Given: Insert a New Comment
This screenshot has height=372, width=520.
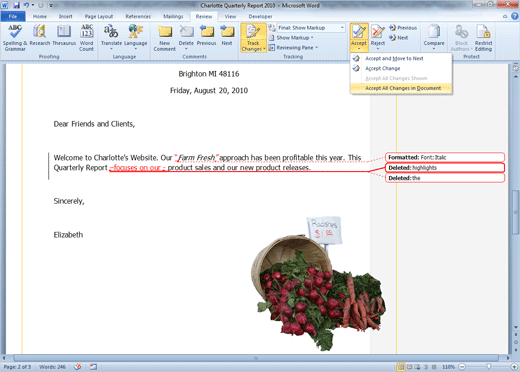Looking at the screenshot, I should point(164,38).
